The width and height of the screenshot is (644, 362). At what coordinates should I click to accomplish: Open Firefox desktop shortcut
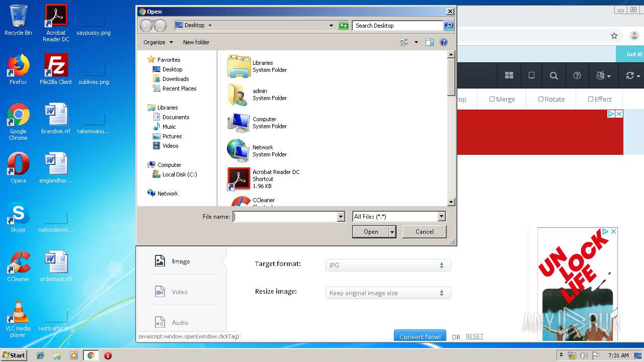[18, 69]
